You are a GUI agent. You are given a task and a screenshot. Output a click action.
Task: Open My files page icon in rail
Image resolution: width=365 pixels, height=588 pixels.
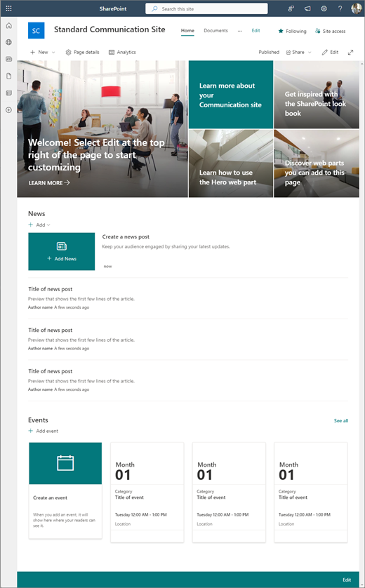coord(8,76)
